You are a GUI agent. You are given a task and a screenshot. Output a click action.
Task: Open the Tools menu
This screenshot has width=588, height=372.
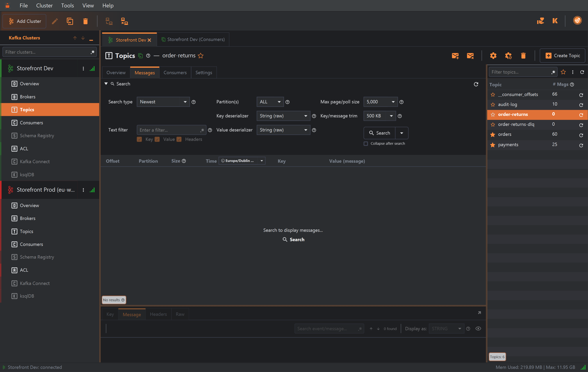click(67, 5)
